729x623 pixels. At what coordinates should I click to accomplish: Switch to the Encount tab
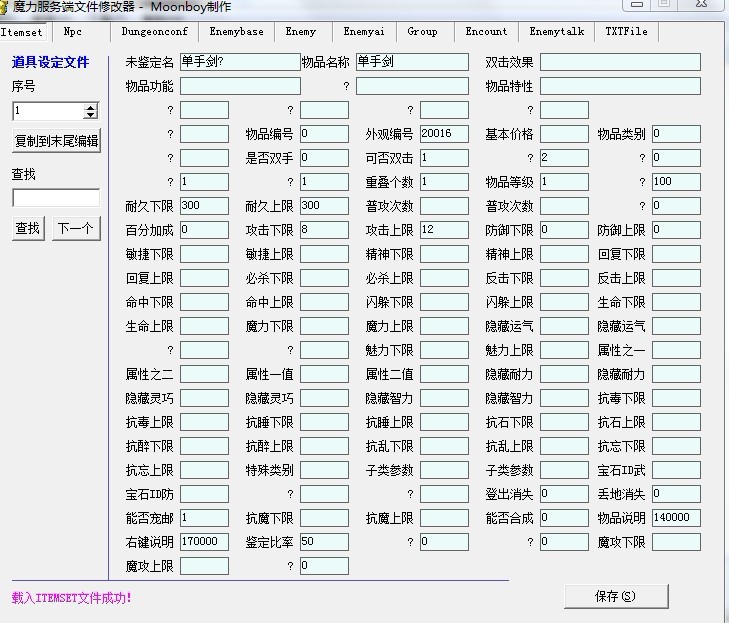(x=486, y=32)
